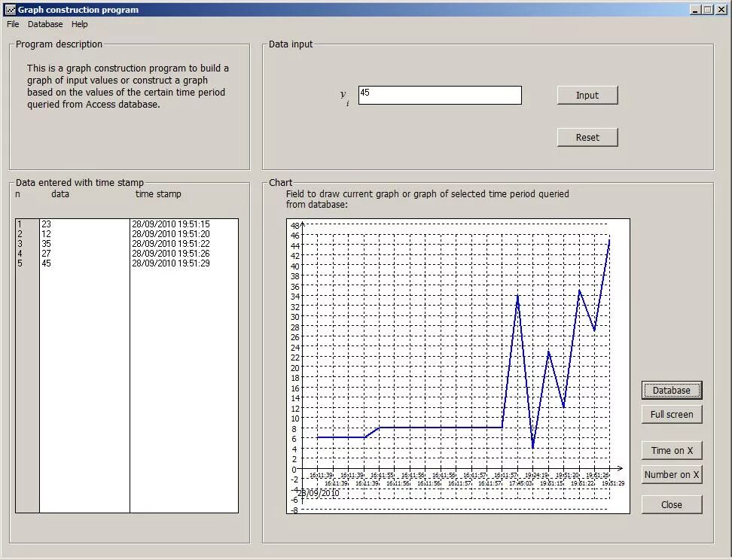
Task: Click the Database button beside chart
Action: [671, 390]
